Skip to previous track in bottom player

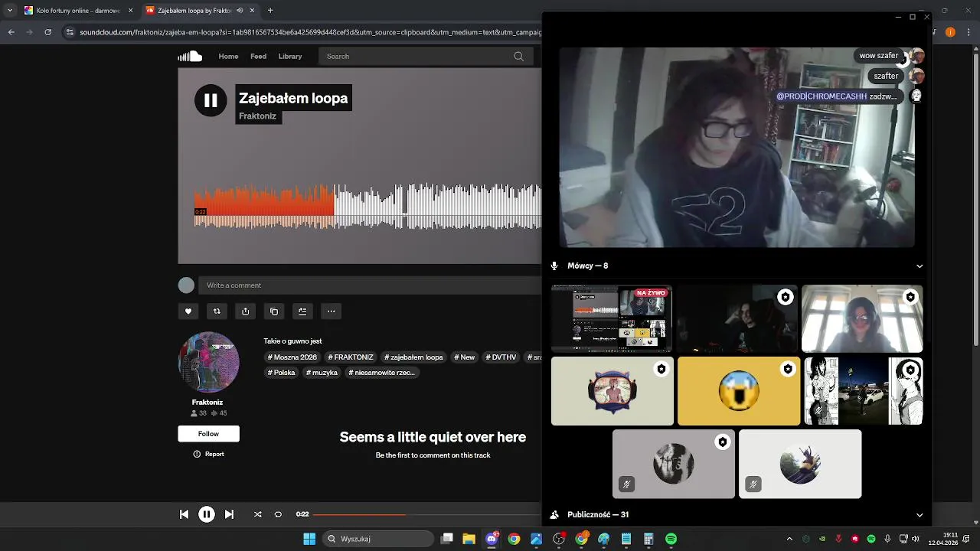(x=184, y=514)
